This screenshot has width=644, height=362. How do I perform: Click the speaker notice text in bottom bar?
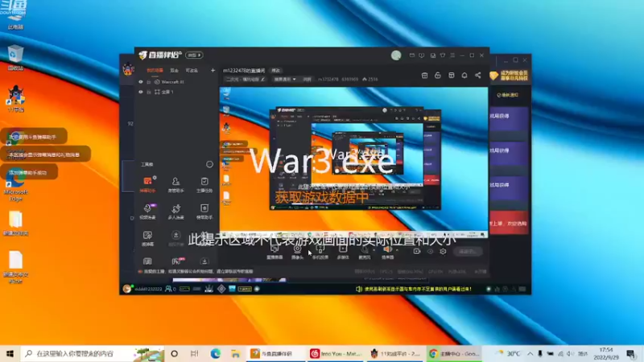[418, 289]
